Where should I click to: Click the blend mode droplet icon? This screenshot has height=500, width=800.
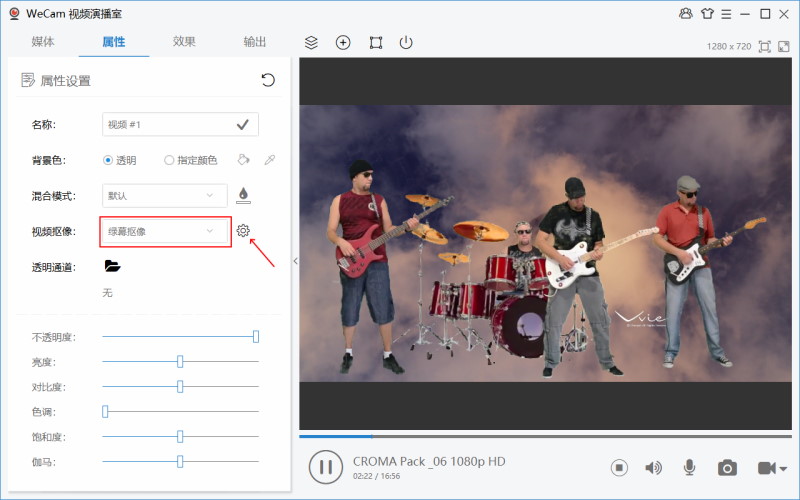coord(243,195)
